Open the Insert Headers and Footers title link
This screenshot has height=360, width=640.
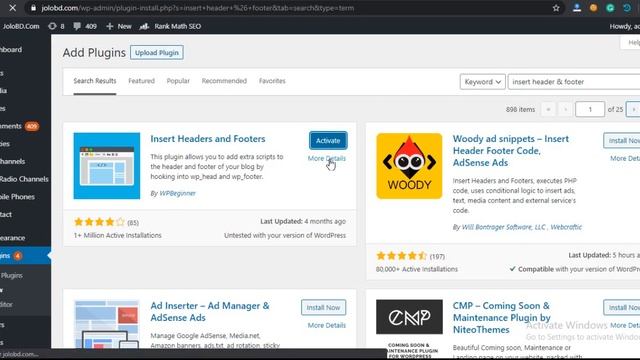(208, 139)
